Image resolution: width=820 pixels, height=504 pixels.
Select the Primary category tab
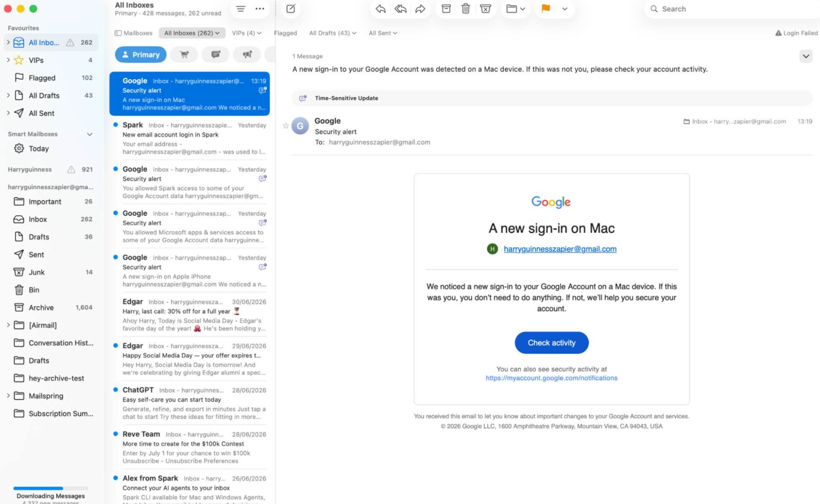[x=141, y=55]
